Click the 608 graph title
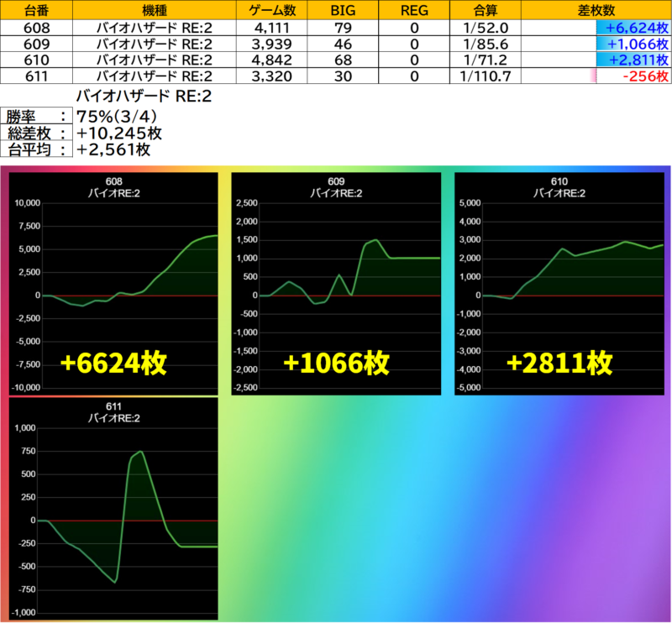This screenshot has height=623, width=672. pyautogui.click(x=113, y=187)
